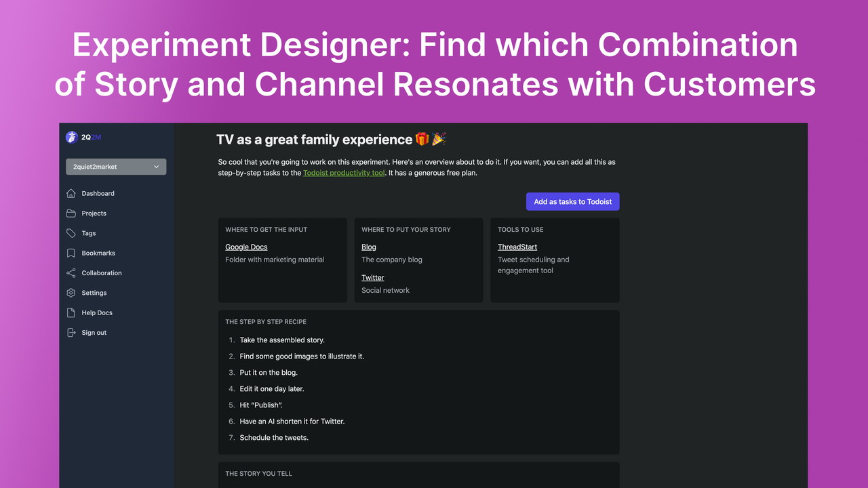The image size is (868, 488).
Task: Click the 2Q2M logo icon
Action: click(x=71, y=137)
